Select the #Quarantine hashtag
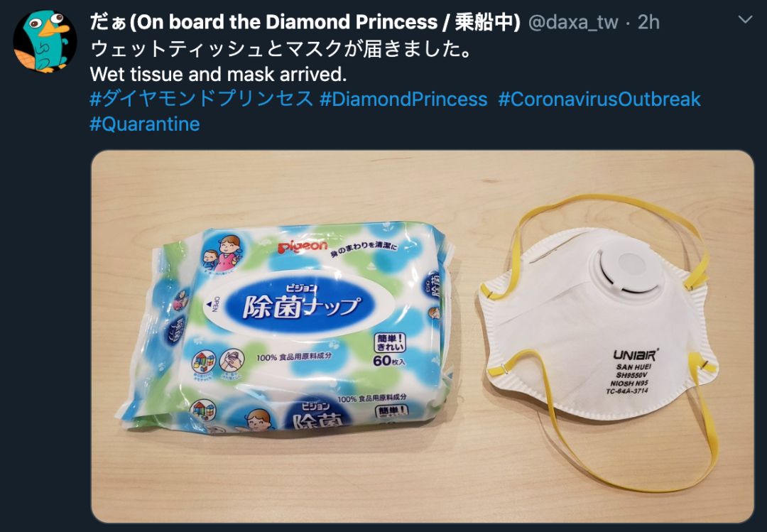The image size is (767, 532). coord(145,124)
